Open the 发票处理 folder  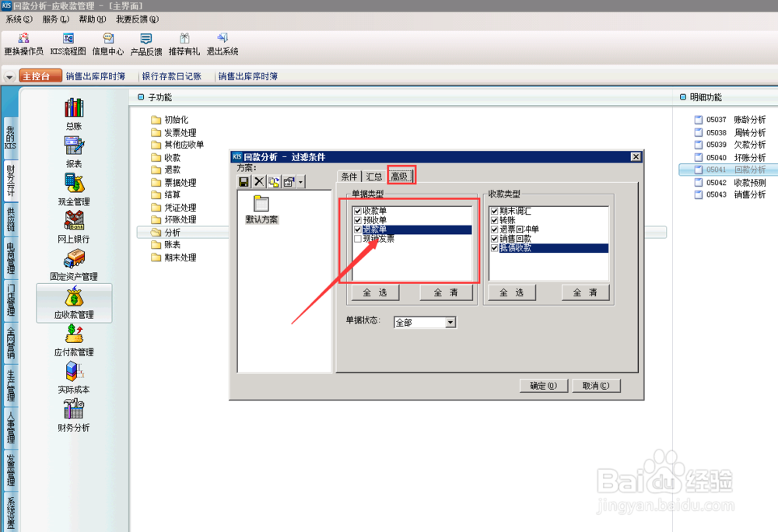[x=173, y=132]
